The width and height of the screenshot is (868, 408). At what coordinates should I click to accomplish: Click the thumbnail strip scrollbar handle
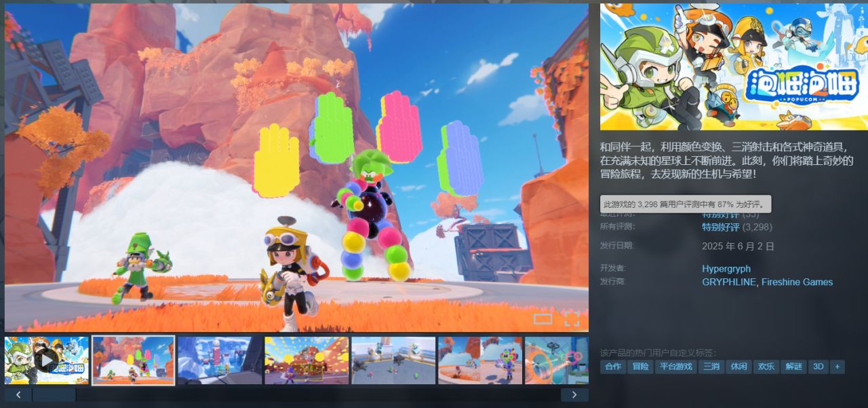pyautogui.click(x=54, y=395)
